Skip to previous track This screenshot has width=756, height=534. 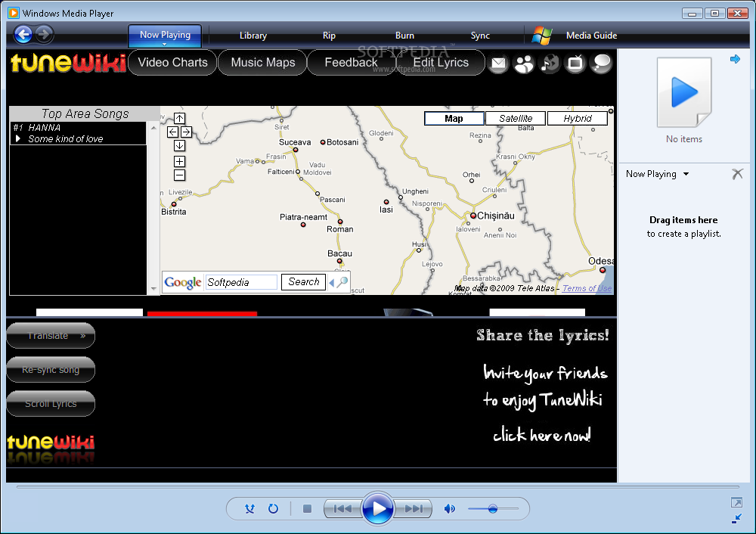(x=342, y=508)
